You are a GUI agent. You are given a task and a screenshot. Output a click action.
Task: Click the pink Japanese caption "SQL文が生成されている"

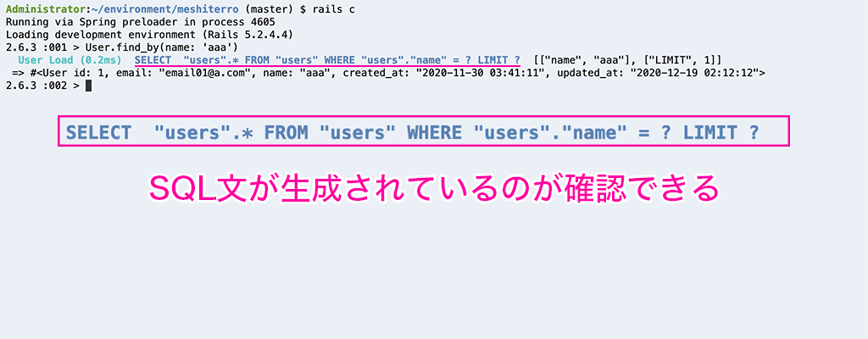(339, 188)
